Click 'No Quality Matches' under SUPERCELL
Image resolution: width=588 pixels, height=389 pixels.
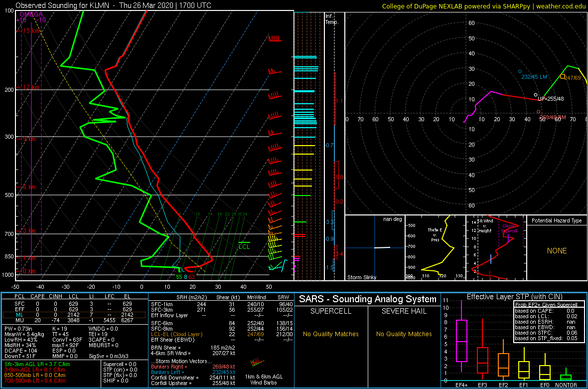[331, 334]
